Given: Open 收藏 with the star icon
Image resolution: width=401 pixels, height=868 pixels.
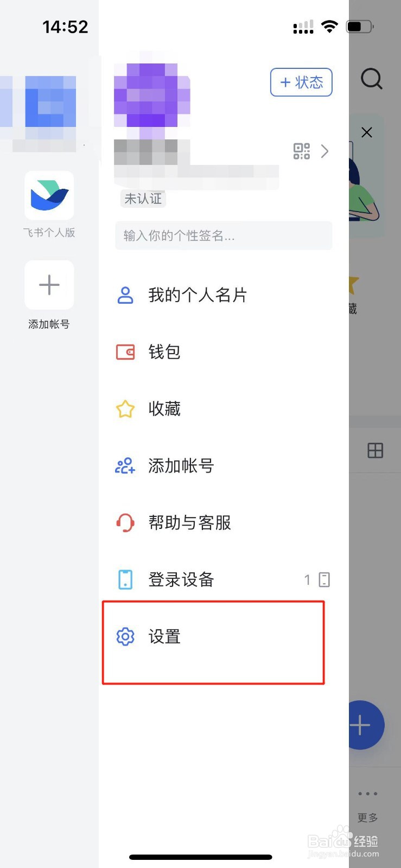Looking at the screenshot, I should click(125, 409).
